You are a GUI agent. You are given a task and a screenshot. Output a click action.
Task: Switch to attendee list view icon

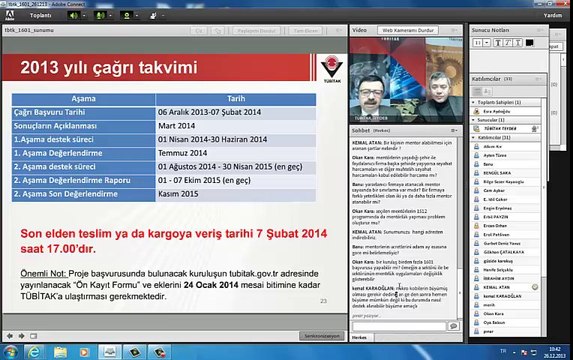click(x=477, y=91)
